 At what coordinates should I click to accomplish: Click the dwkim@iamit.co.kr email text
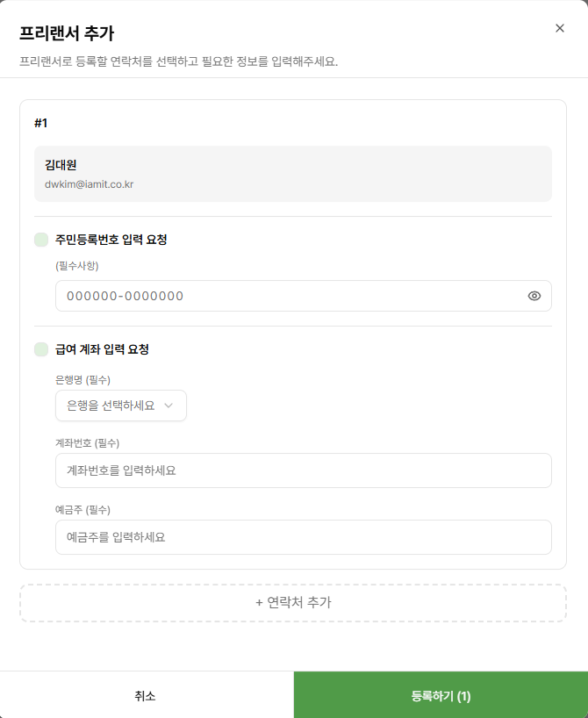click(x=90, y=184)
